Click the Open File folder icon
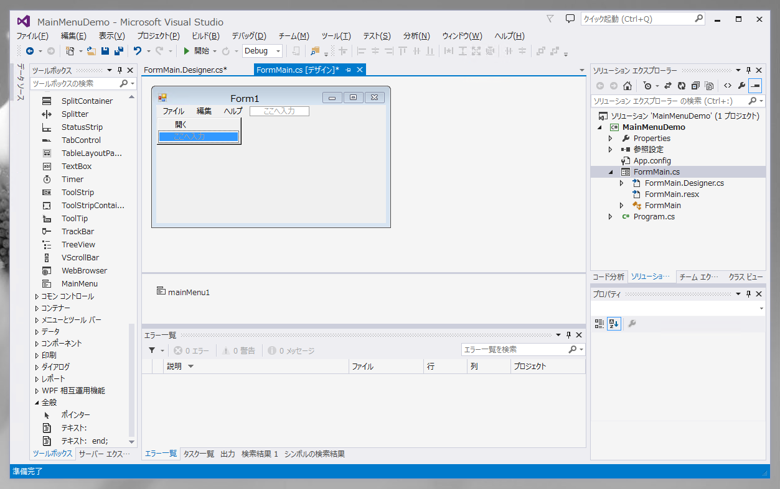Viewport: 780px width, 489px height. point(91,51)
